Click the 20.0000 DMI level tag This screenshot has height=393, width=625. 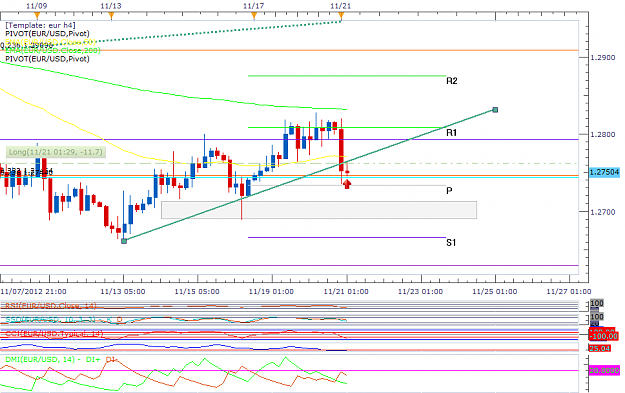point(605,371)
